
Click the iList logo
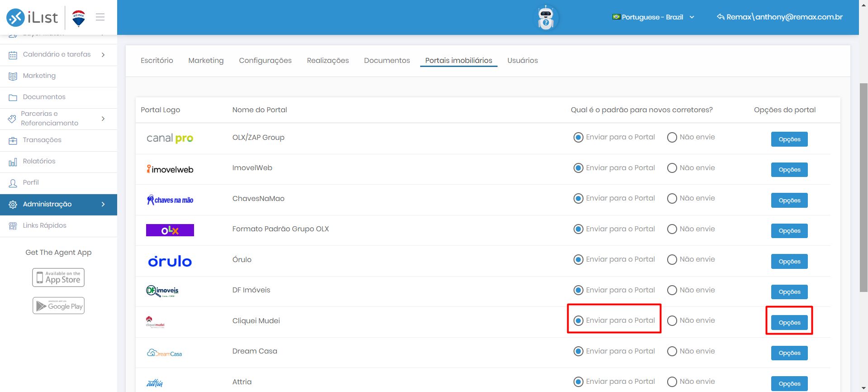[32, 17]
